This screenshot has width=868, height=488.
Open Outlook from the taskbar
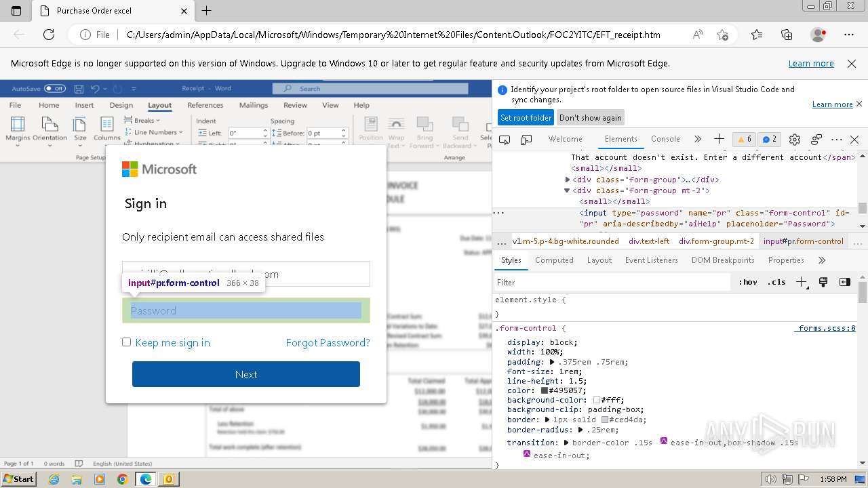click(168, 479)
